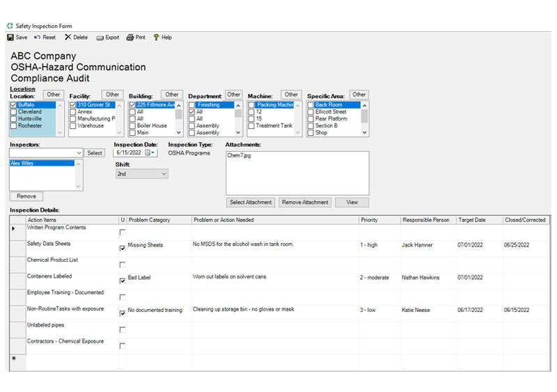Click Other button next to Machine
Image resolution: width=557 pixels, height=392 pixels.
(291, 95)
